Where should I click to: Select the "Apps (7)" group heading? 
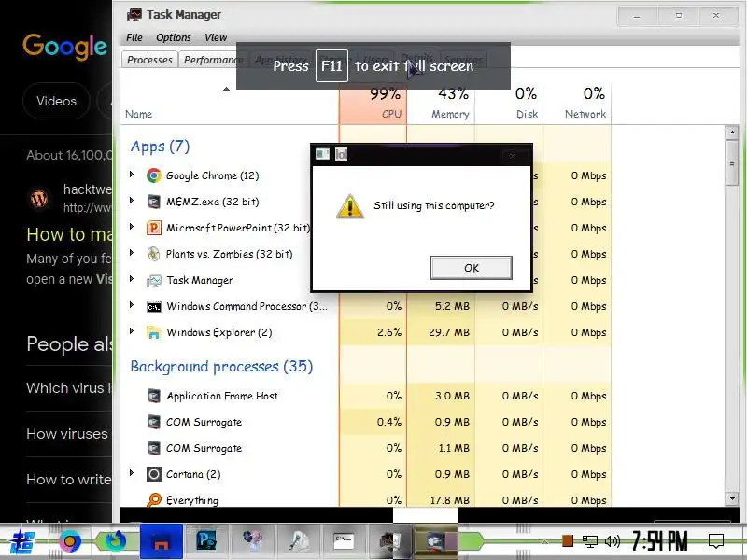point(160,147)
